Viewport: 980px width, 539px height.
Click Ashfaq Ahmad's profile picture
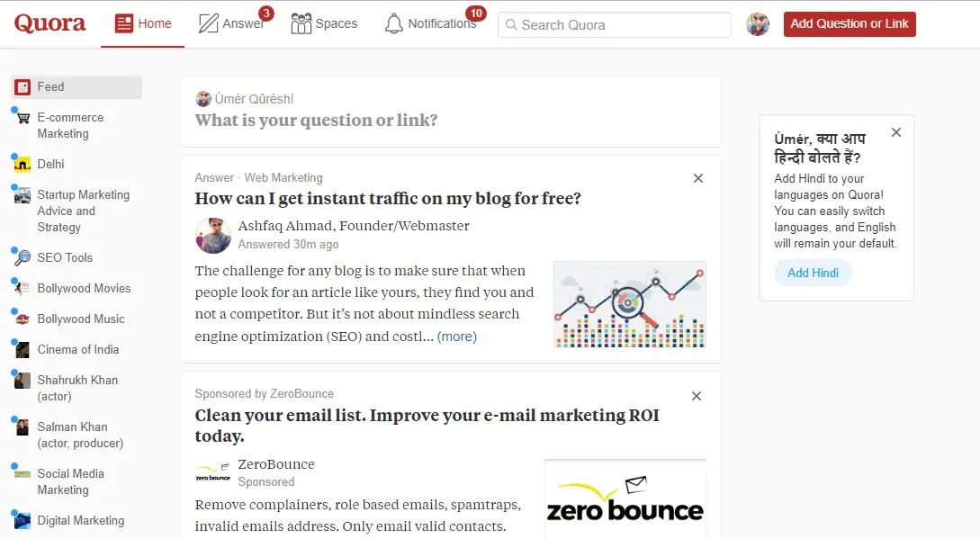pyautogui.click(x=212, y=235)
